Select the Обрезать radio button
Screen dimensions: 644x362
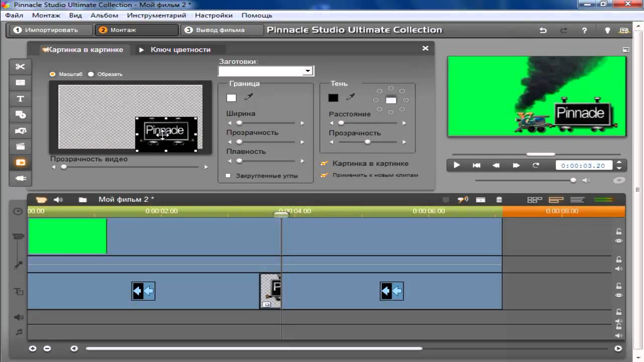(91, 74)
